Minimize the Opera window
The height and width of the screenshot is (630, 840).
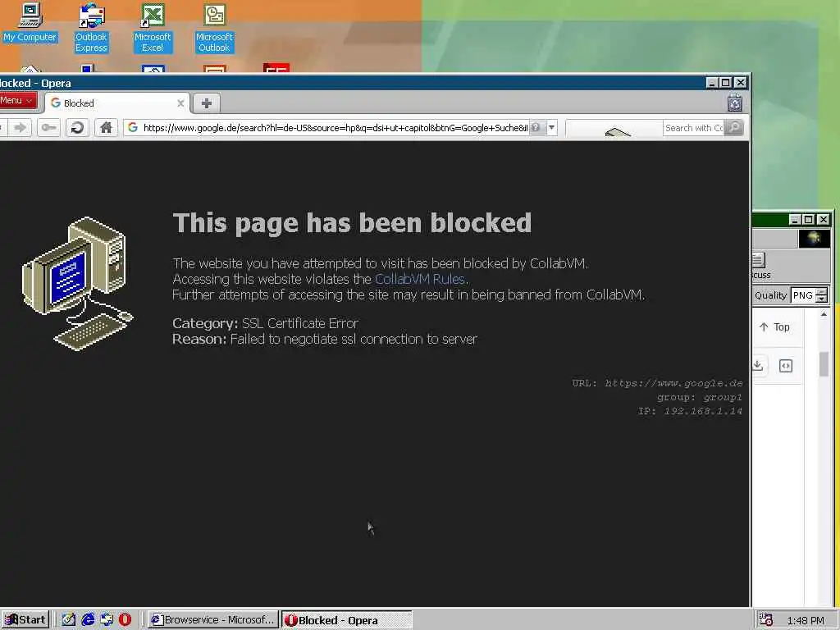coord(712,83)
